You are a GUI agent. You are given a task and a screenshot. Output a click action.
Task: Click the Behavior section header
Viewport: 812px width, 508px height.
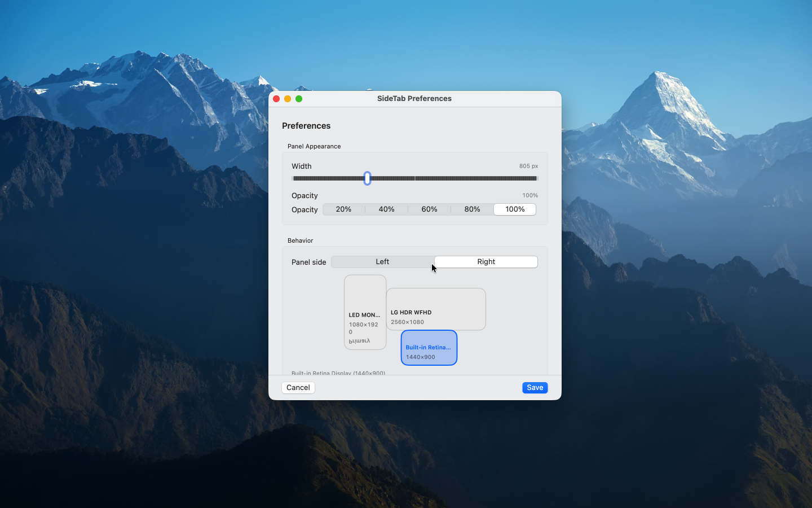tap(300, 240)
